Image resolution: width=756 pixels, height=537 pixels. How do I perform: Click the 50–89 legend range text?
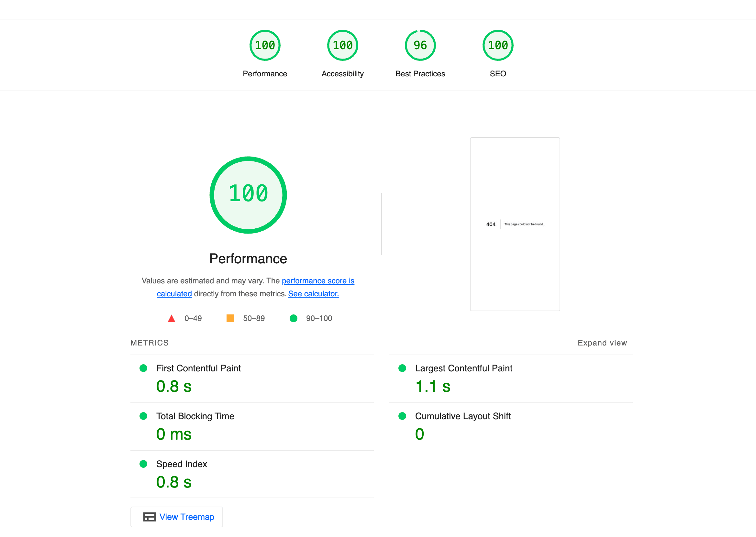(x=254, y=318)
